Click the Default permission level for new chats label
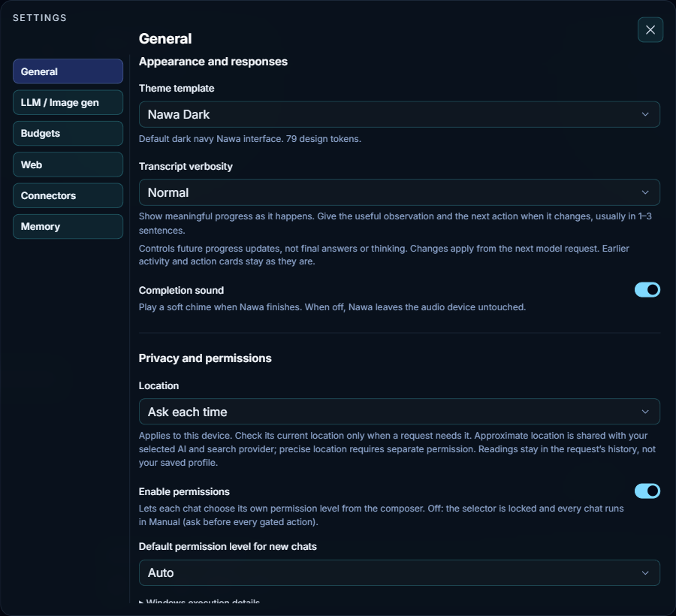 pyautogui.click(x=228, y=547)
